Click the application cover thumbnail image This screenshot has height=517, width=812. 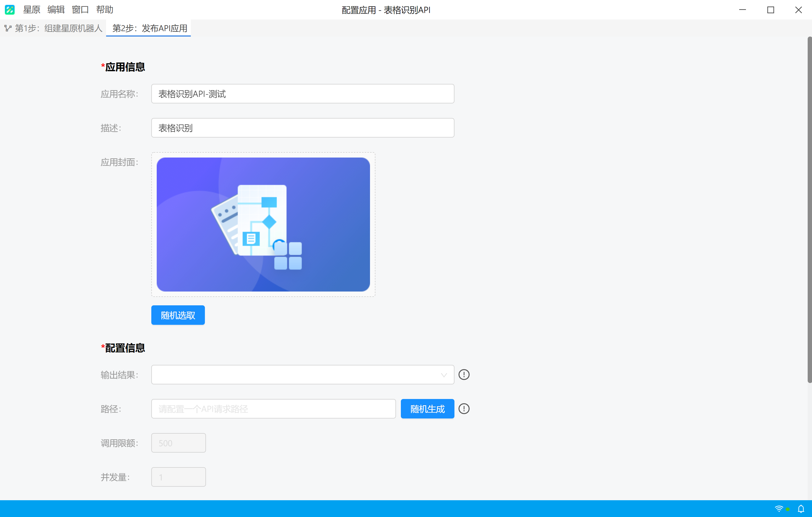263,225
